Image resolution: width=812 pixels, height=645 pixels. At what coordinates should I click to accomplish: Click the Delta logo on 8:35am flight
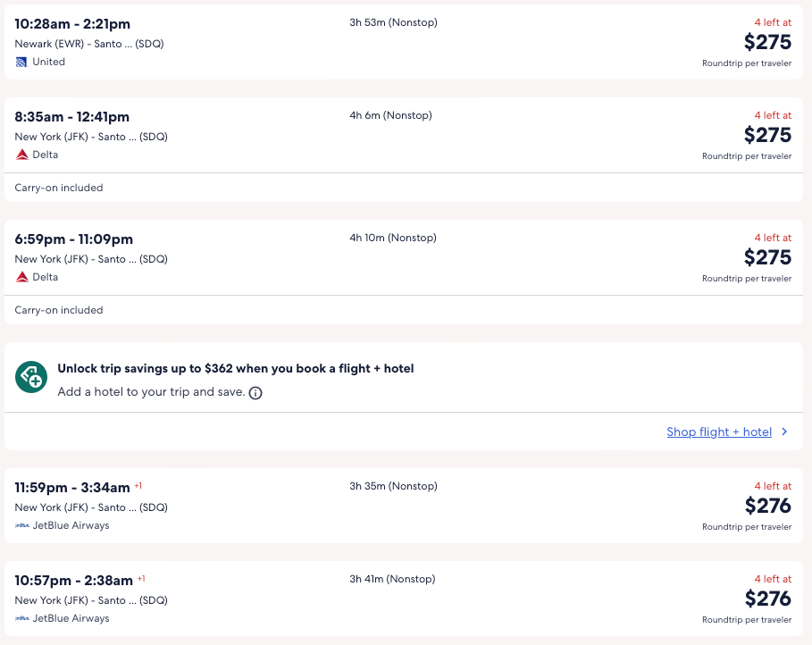[x=22, y=155]
